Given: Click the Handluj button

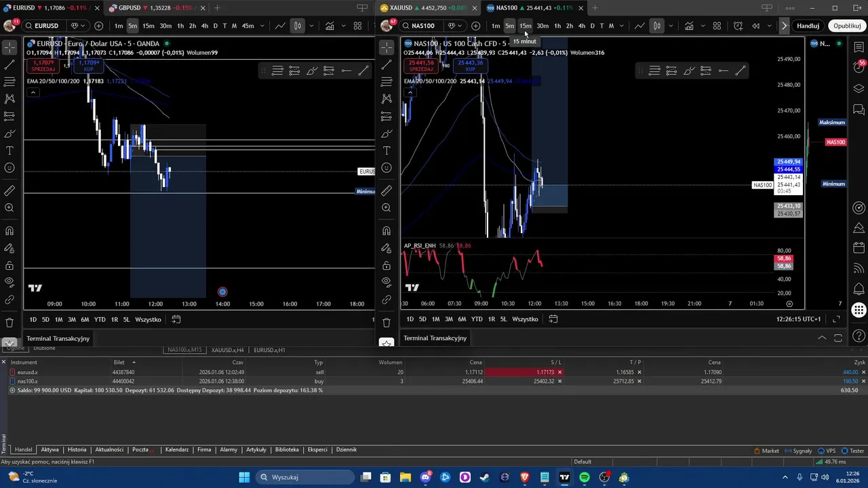Looking at the screenshot, I should point(808,26).
